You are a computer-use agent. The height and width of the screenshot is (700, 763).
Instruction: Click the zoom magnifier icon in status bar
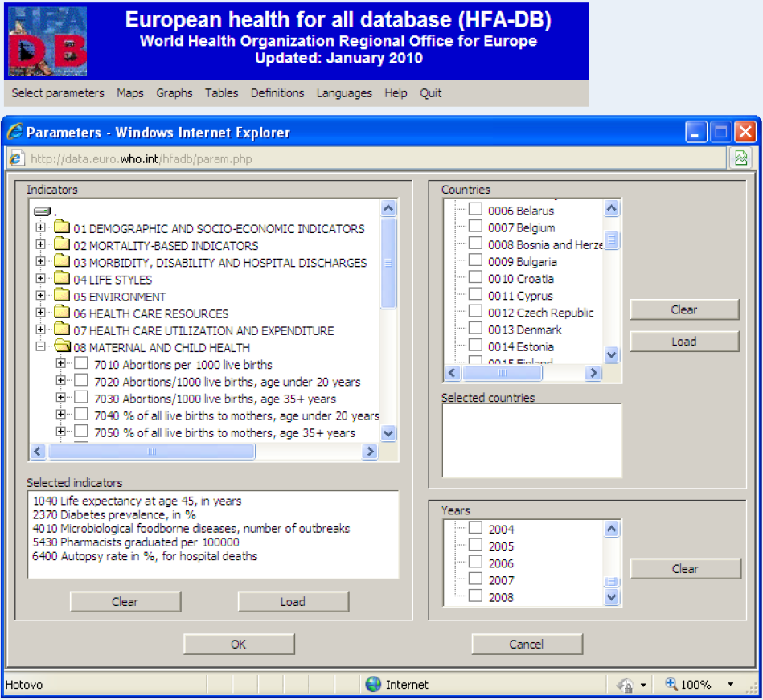point(671,683)
